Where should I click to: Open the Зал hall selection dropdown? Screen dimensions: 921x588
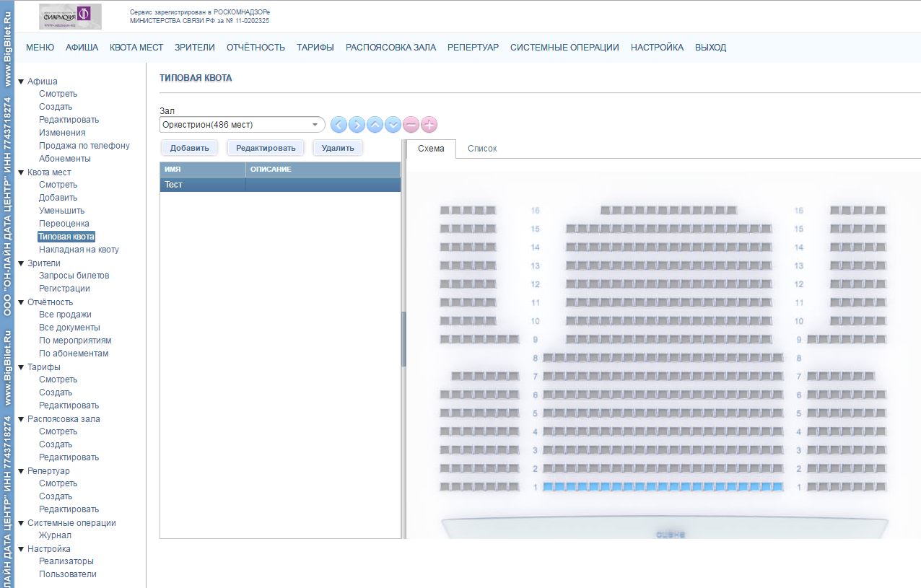coord(242,125)
